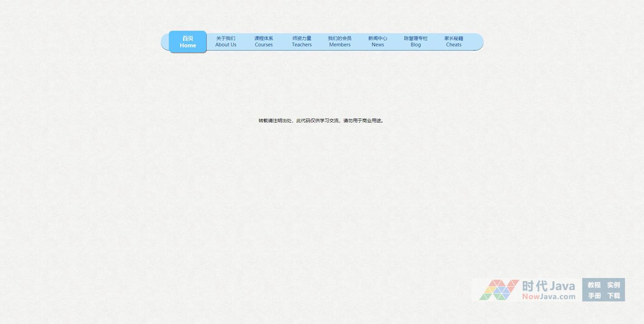Click the 家长秘籍 Chinese label
Viewport: 644px width, 324px height.
pyautogui.click(x=453, y=38)
